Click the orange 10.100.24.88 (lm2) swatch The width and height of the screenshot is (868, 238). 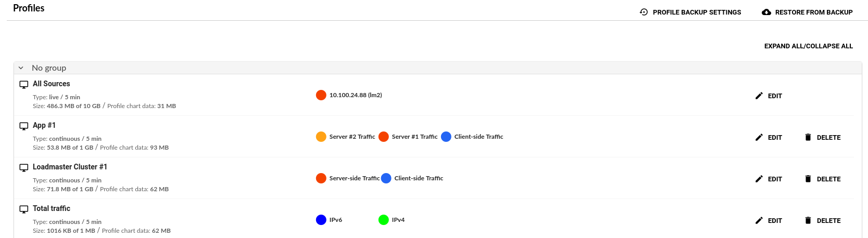pos(321,95)
